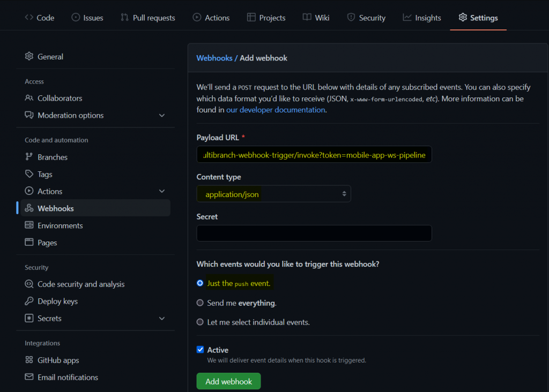Expand Moderation options chevron
Image resolution: width=549 pixels, height=392 pixels.
click(x=162, y=115)
